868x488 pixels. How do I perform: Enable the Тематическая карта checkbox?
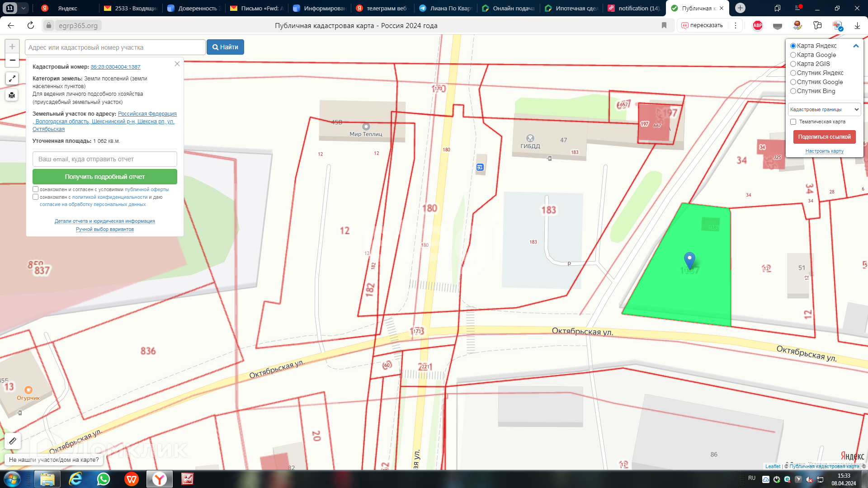[x=793, y=122]
